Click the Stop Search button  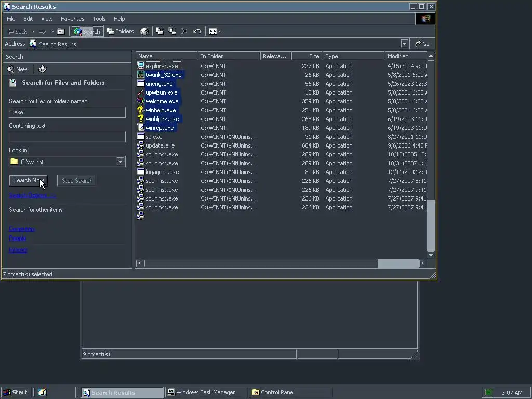(x=77, y=180)
